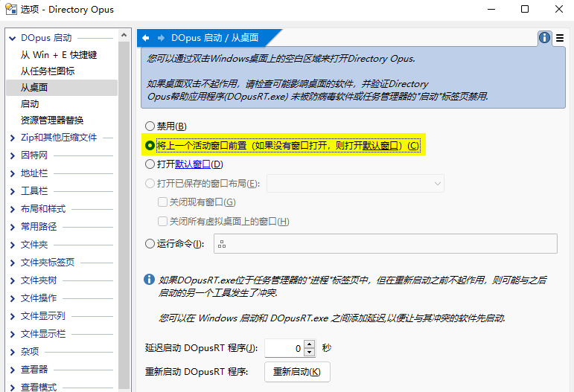Open 从任务栏图标 page
Viewport: 574px width, 392px height.
48,71
